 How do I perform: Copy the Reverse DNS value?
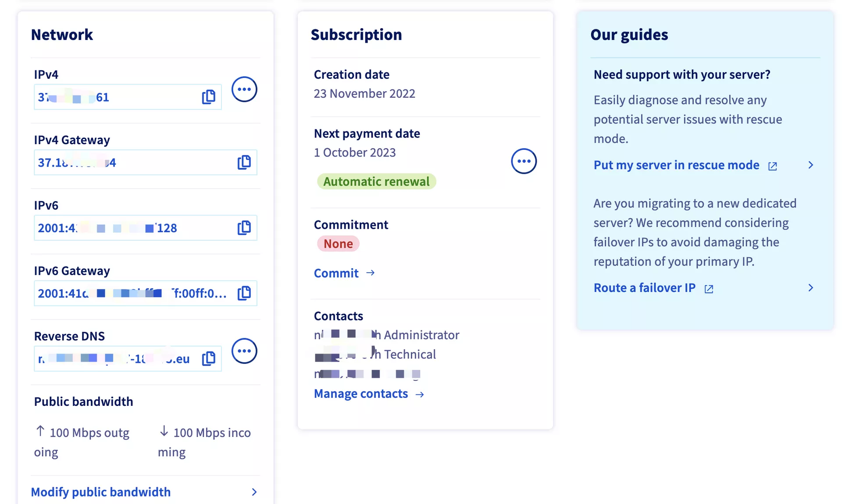point(209,358)
